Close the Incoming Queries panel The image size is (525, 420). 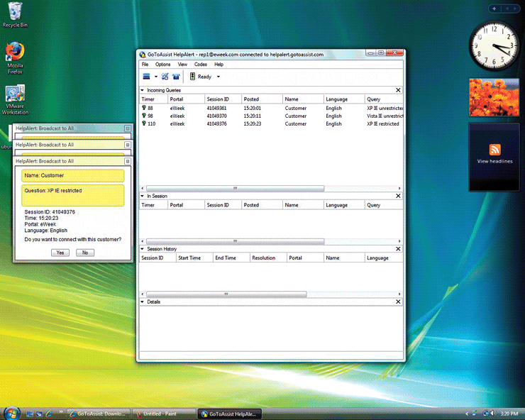[398, 90]
